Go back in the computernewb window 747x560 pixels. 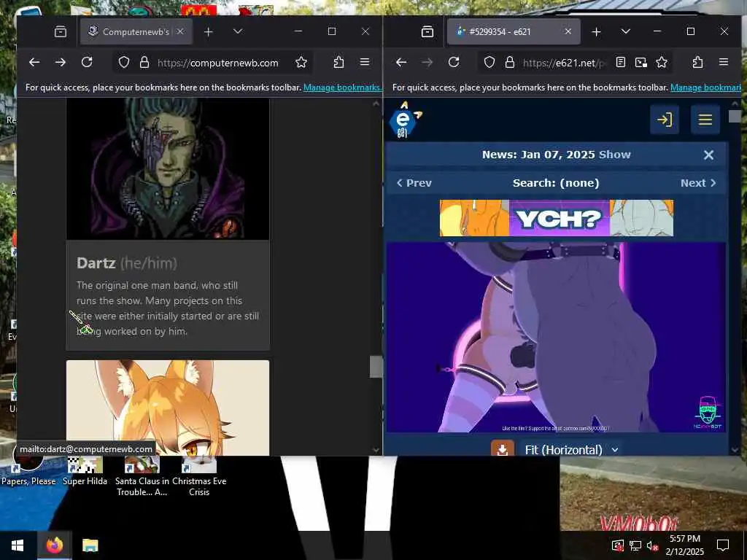coord(34,63)
